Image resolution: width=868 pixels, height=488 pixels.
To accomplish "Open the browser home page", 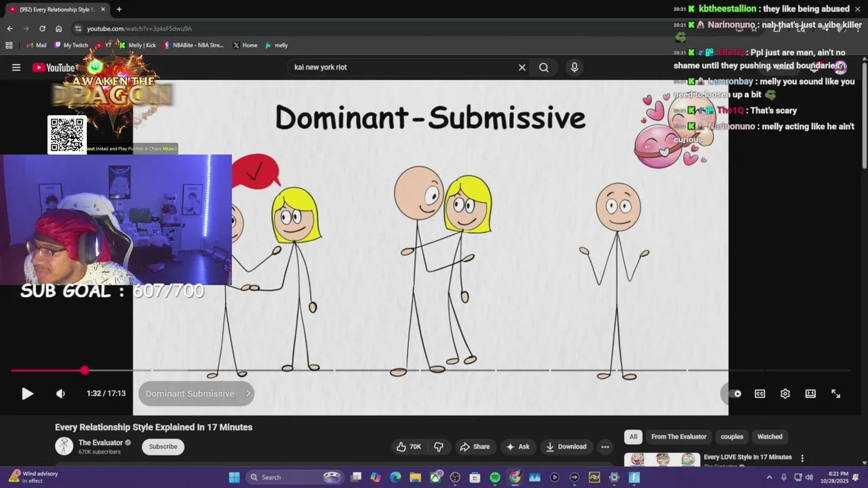I will (x=58, y=28).
